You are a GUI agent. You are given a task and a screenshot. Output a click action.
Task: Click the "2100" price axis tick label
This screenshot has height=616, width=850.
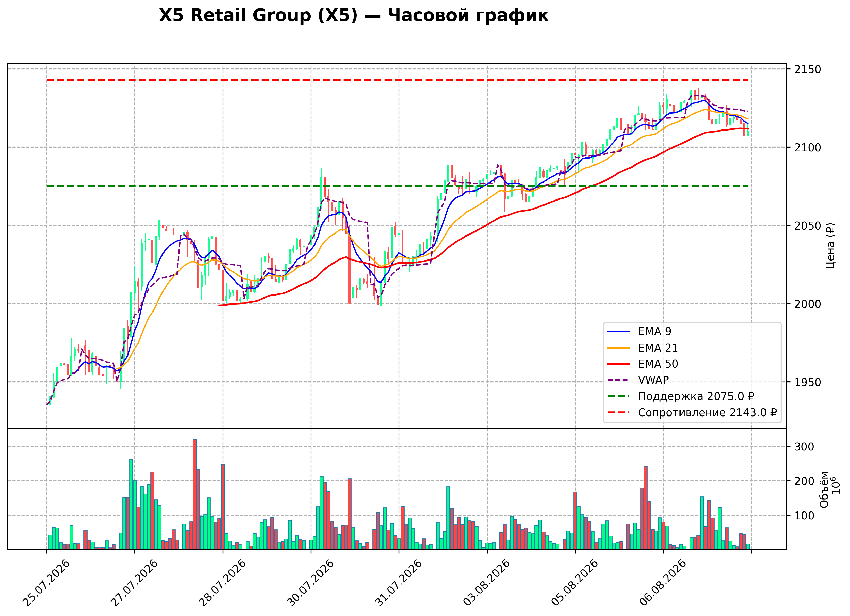point(808,148)
